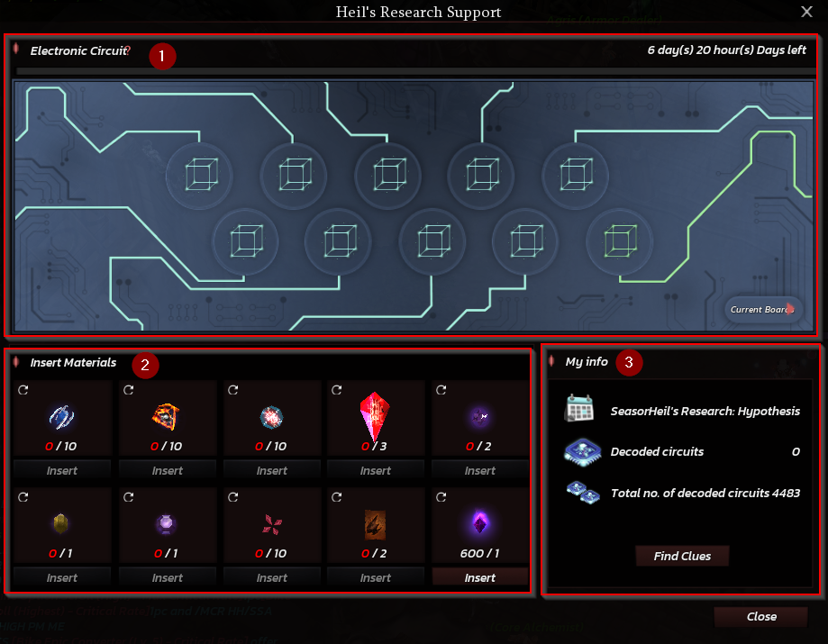Click the yellow gem material icon
Image resolution: width=828 pixels, height=644 pixels.
click(x=61, y=523)
